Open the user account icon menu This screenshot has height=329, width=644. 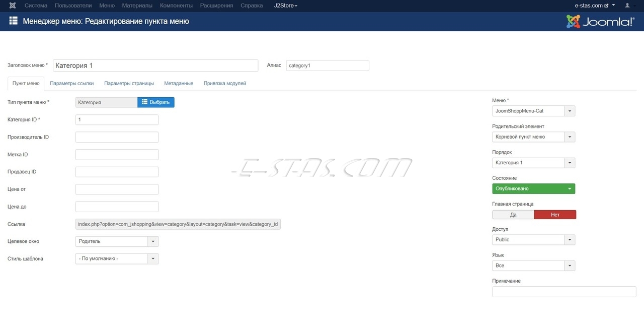pos(629,6)
